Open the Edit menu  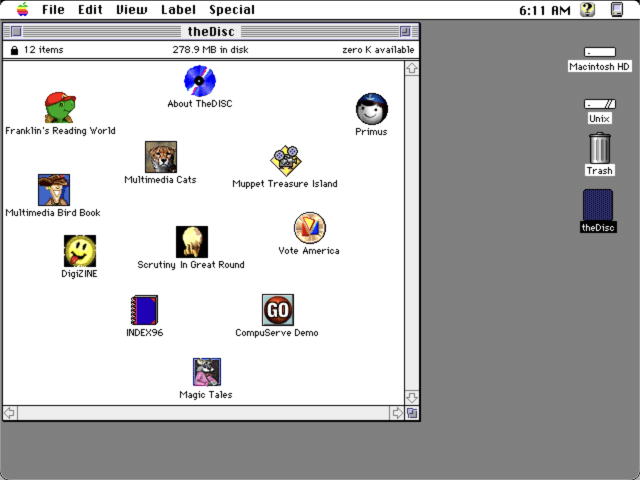[90, 9]
